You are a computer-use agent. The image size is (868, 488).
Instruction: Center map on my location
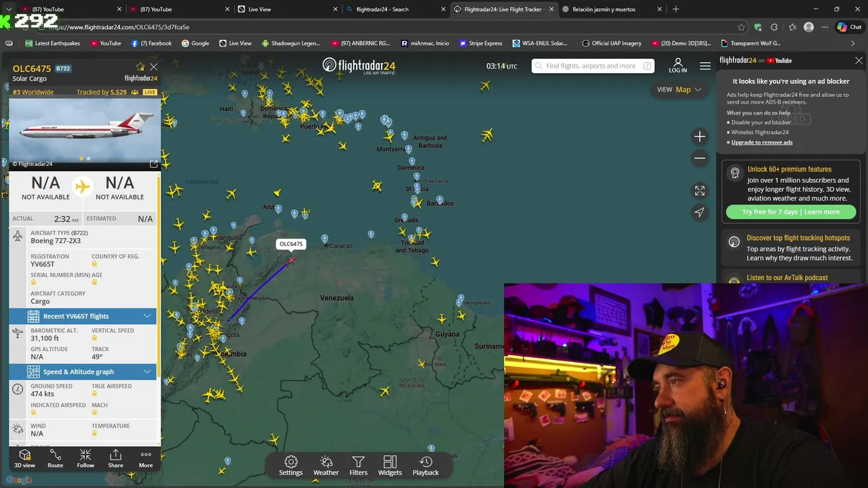pos(700,212)
